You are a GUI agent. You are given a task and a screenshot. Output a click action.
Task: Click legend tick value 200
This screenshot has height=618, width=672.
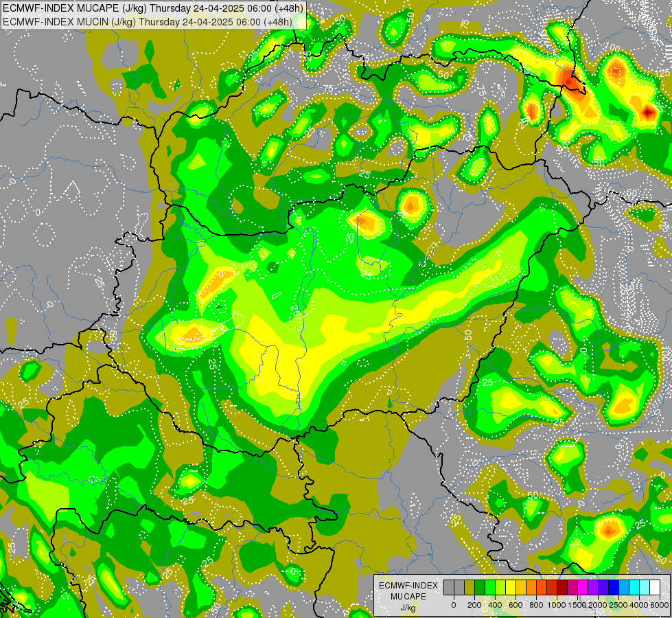(474, 605)
